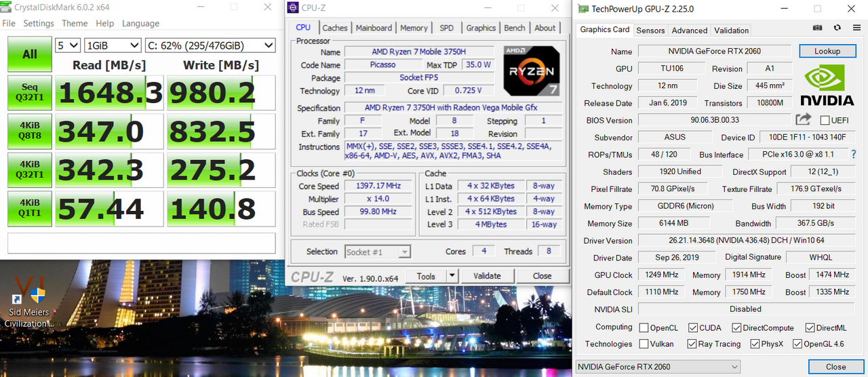Screen dimensions: 868x377
Task: Switch to the Bench tab in CPU-Z
Action: click(515, 28)
